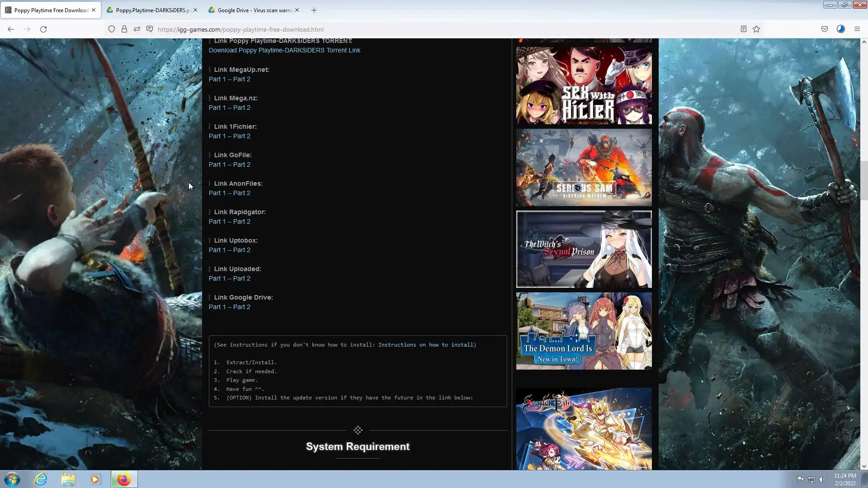Click the Serious Sam Siberian Mayhem thumbnail
This screenshot has width=868, height=488.
(584, 168)
